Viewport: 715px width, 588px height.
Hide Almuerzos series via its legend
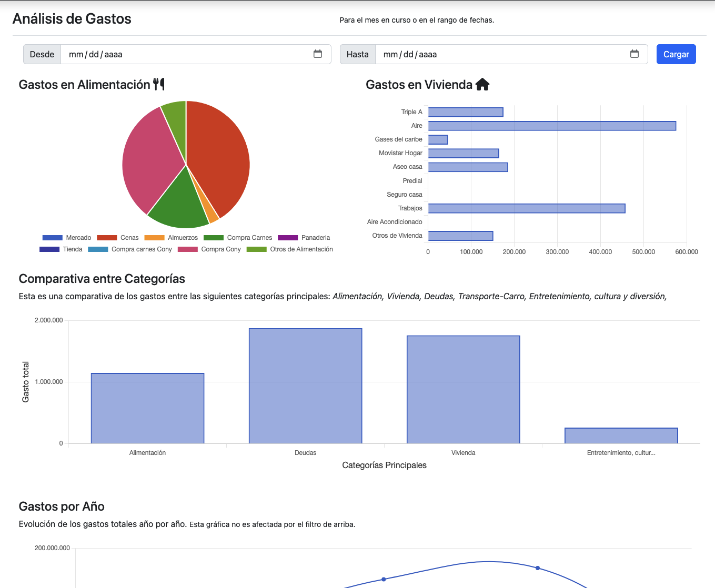(172, 238)
